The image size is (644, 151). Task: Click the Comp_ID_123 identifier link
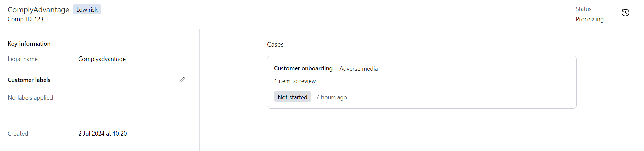(26, 19)
